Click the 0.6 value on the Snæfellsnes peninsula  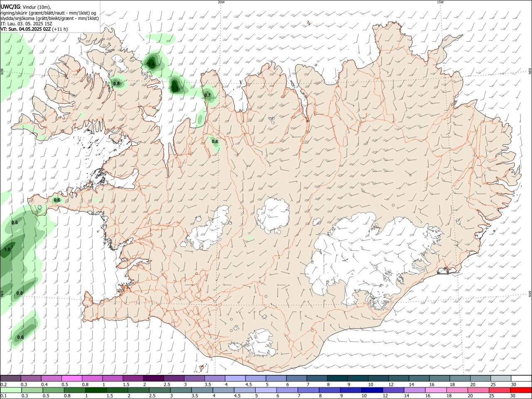click(57, 200)
